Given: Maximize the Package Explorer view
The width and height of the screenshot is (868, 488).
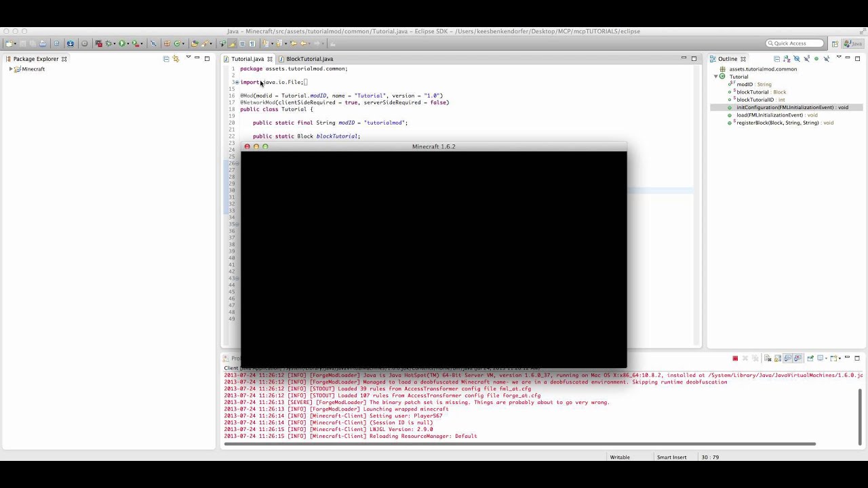Looking at the screenshot, I should pos(207,59).
